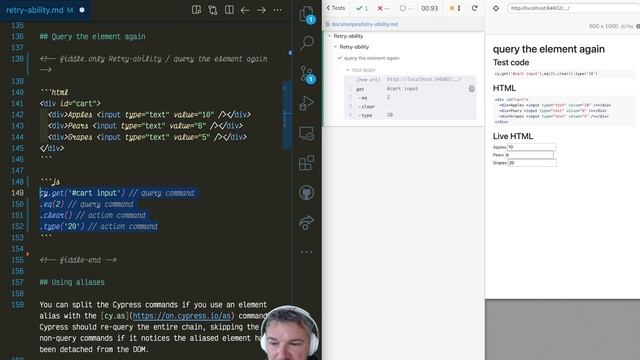This screenshot has height=360, width=640.
Task: Click the '<div id="cart">' line in editor
Action: [70, 104]
